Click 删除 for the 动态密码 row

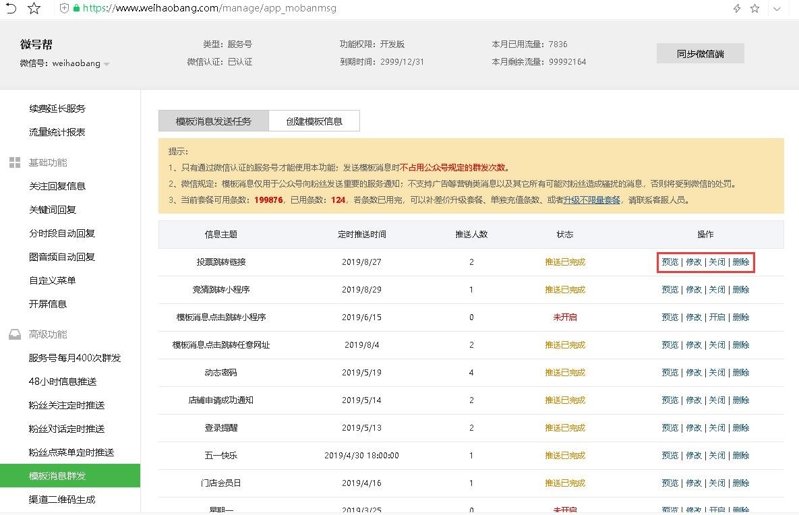[x=741, y=372]
